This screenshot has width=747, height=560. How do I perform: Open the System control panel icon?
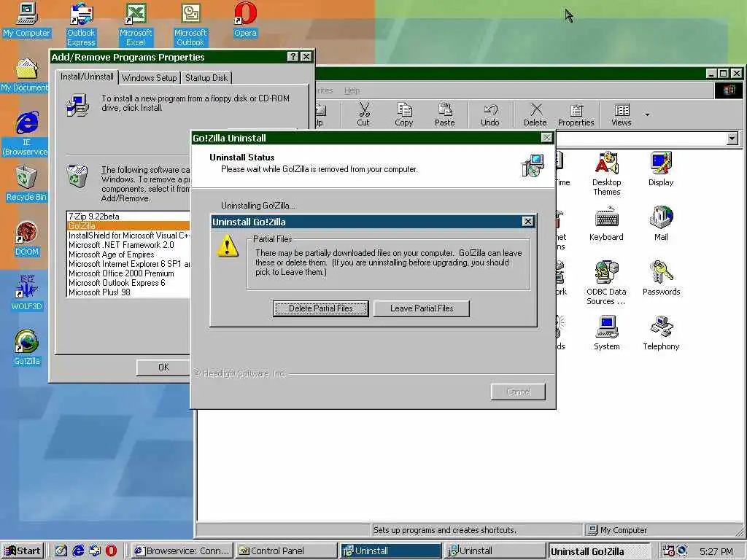(x=606, y=333)
